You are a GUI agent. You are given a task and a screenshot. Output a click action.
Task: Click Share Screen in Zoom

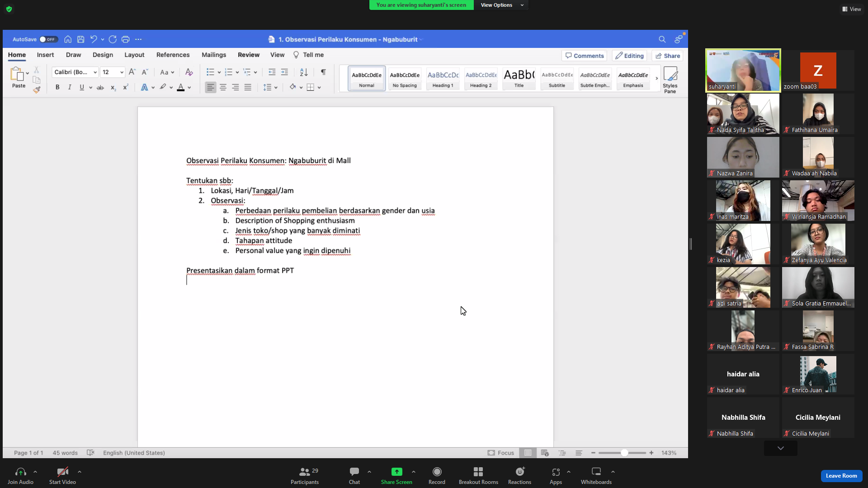click(396, 476)
